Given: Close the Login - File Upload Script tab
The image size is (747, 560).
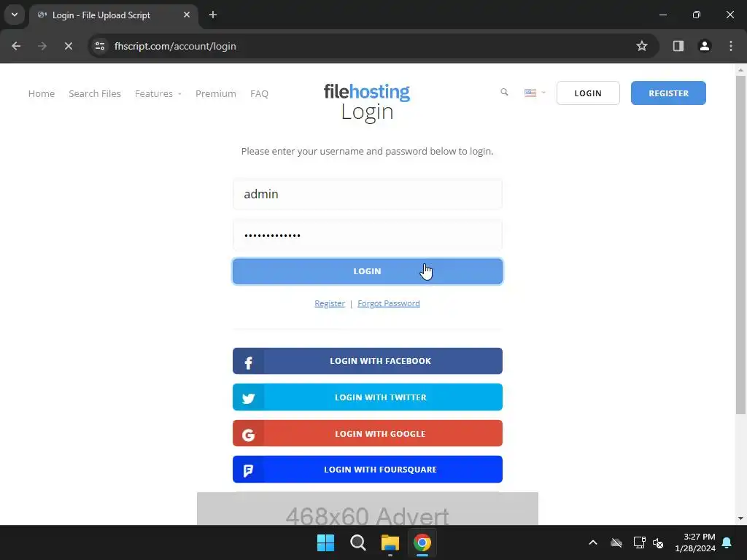Looking at the screenshot, I should [187, 15].
